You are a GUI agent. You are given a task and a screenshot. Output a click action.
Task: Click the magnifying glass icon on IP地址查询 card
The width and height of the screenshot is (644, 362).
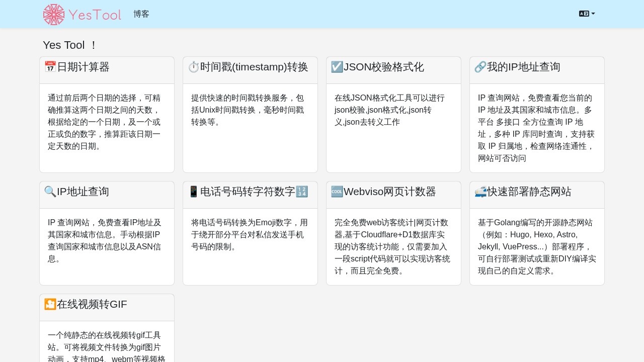pos(50,191)
